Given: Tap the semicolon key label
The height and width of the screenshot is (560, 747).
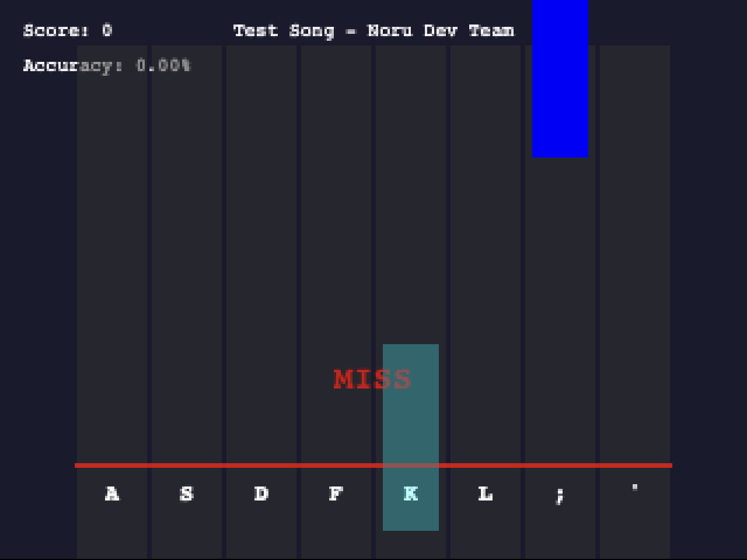Looking at the screenshot, I should [x=560, y=495].
